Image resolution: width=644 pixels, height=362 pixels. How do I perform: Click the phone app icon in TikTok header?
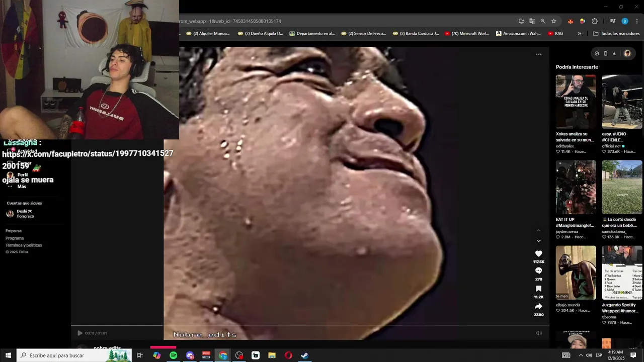click(605, 53)
